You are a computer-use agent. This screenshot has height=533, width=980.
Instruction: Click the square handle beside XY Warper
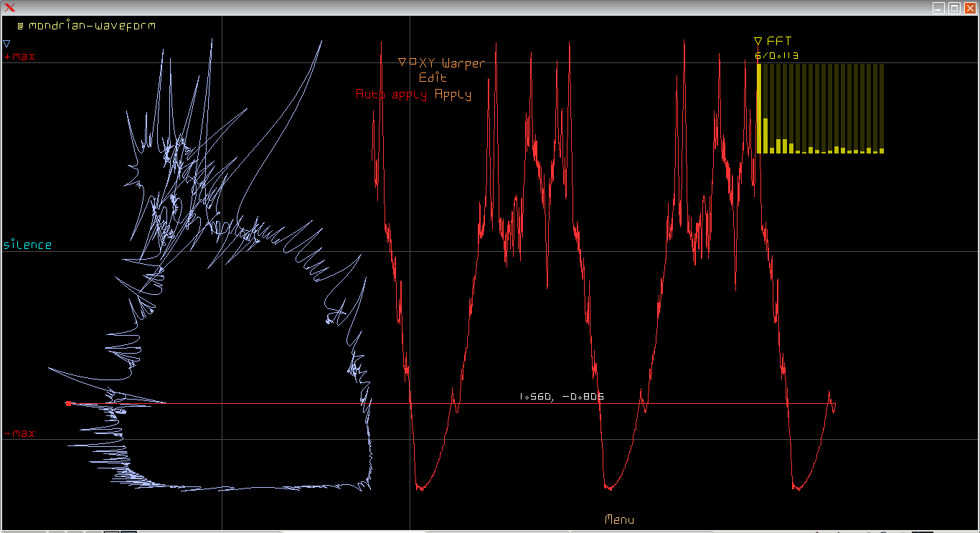click(x=413, y=62)
